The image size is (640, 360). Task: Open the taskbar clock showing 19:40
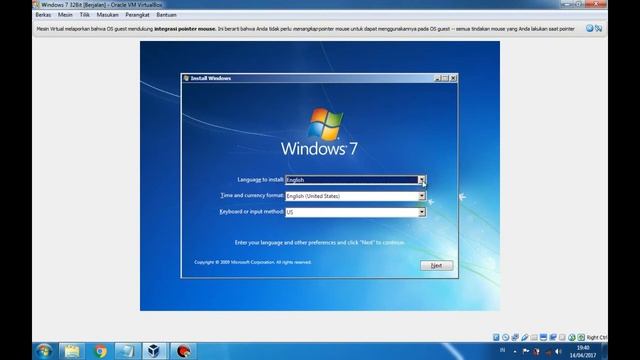(x=583, y=351)
